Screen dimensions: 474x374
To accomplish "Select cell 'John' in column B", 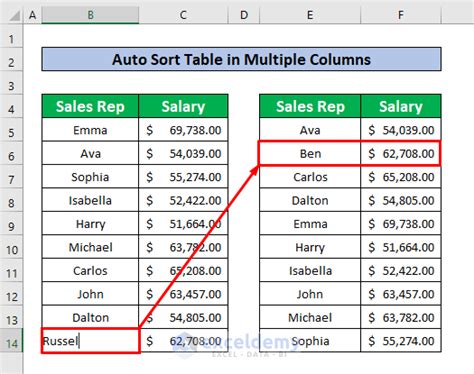I will point(90,294).
